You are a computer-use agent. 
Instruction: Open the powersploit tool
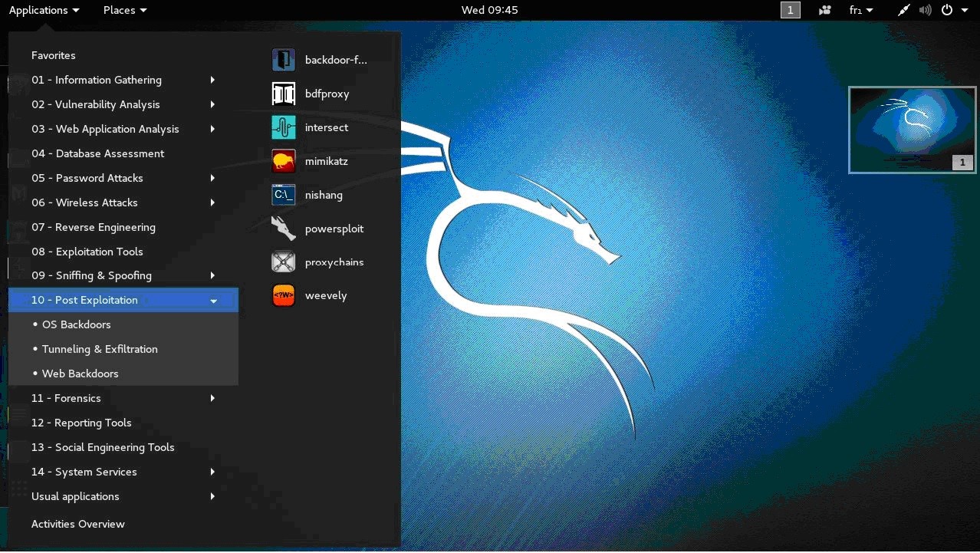click(x=334, y=229)
